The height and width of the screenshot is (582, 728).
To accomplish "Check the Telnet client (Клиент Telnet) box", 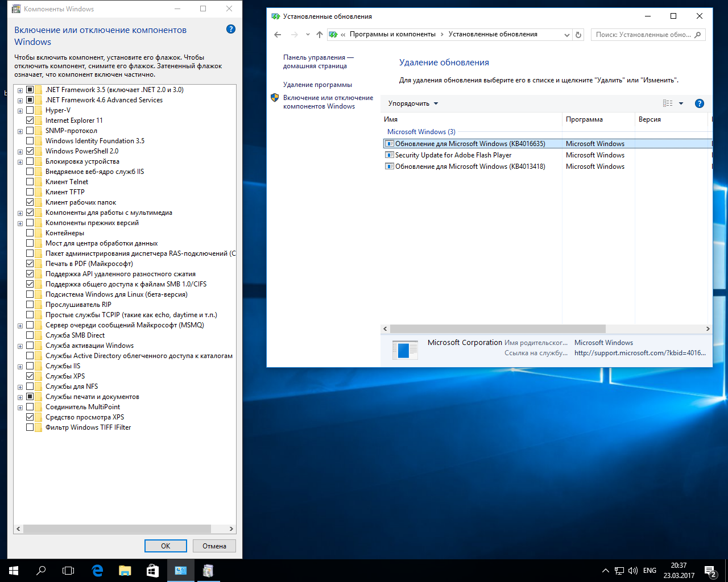I will pos(30,182).
